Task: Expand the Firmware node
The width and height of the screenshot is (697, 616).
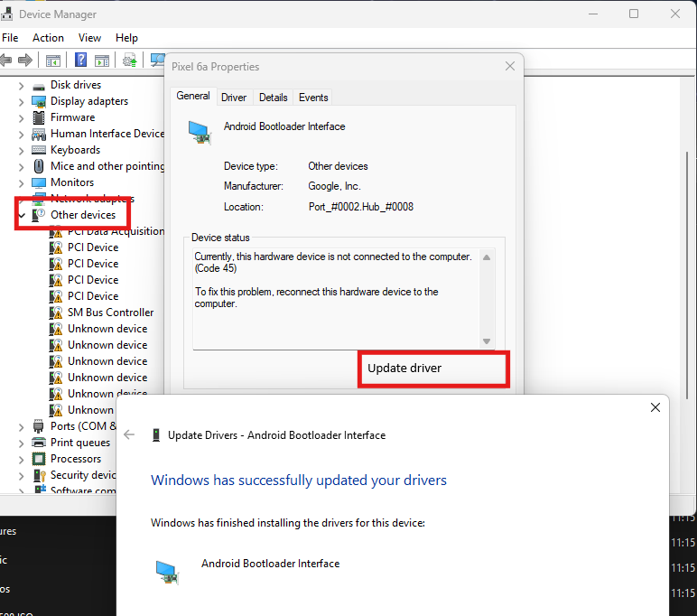Action: click(21, 118)
